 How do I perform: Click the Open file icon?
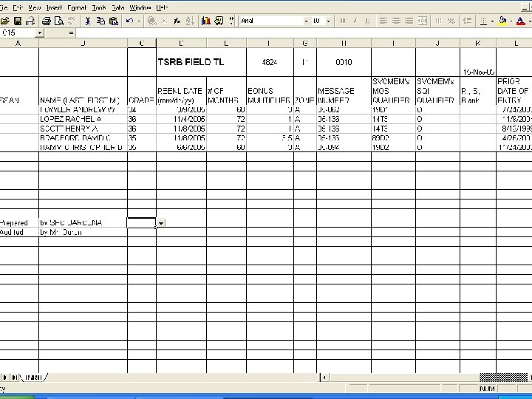click(5, 21)
